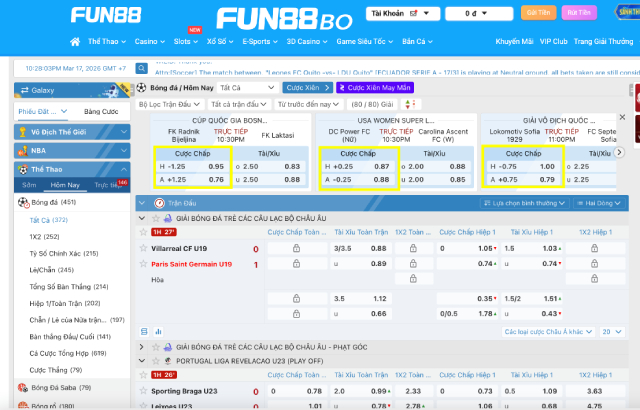Screen dimensions: 640x410
Task: Click Cược Xiên May Mắn button
Action: [375, 88]
